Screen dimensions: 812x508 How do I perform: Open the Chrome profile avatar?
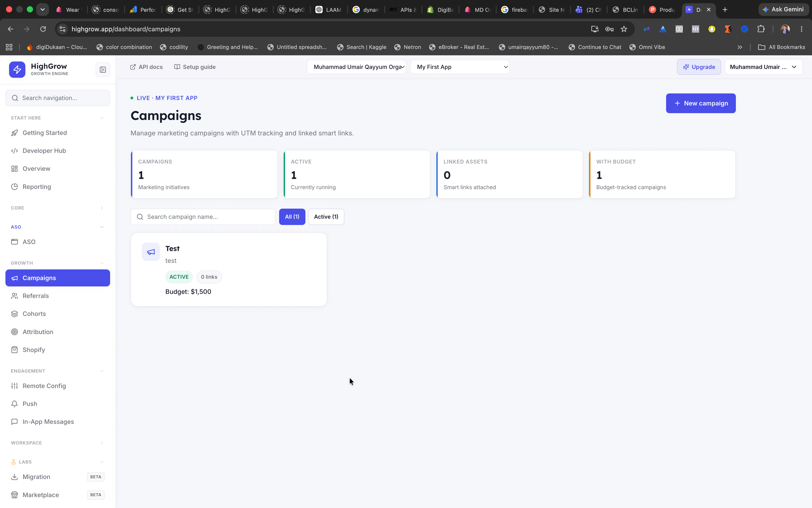click(x=785, y=29)
